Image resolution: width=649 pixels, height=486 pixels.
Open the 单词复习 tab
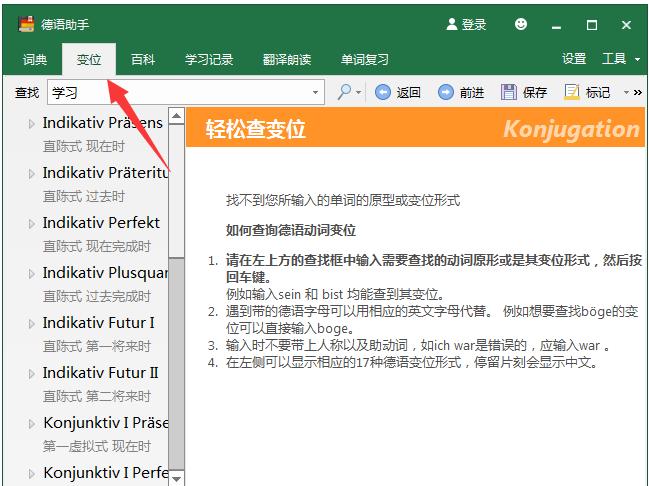pos(365,60)
